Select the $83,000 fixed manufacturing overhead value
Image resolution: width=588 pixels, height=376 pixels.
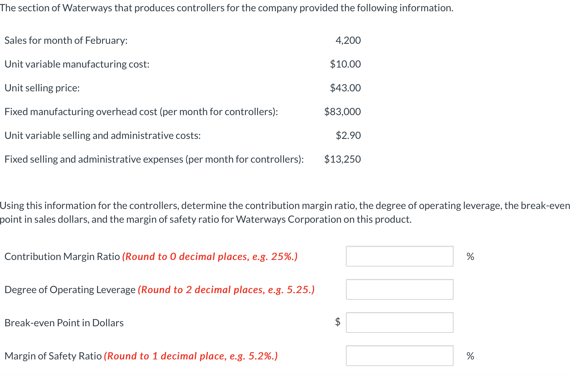(342, 111)
